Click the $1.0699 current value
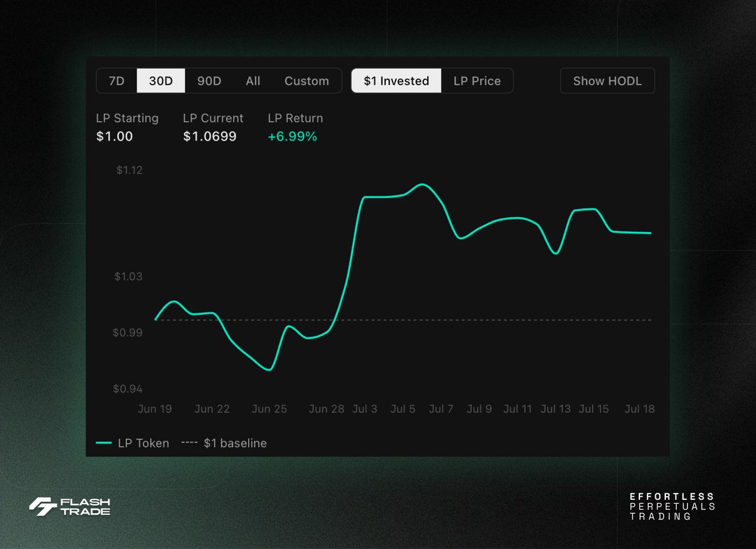Viewport: 756px width, 549px height. [x=210, y=136]
